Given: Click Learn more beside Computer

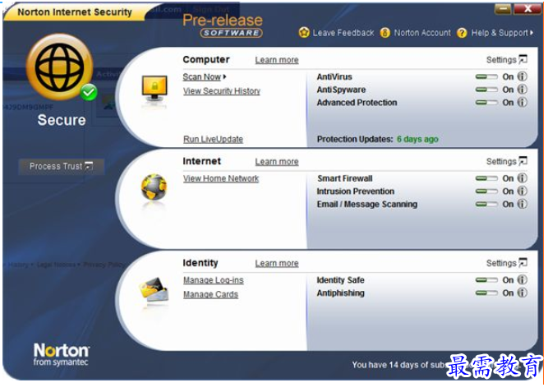Looking at the screenshot, I should pyautogui.click(x=277, y=60).
